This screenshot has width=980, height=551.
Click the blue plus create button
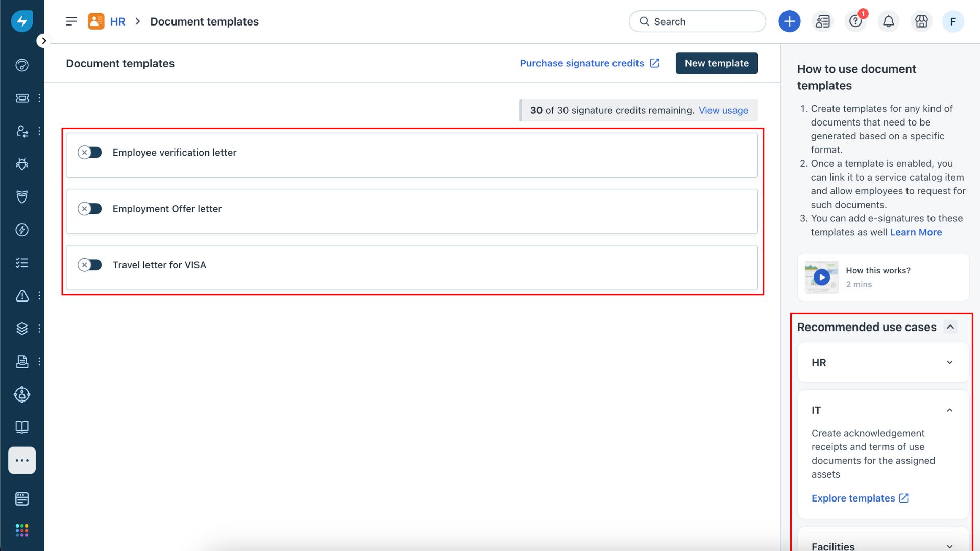click(x=789, y=21)
